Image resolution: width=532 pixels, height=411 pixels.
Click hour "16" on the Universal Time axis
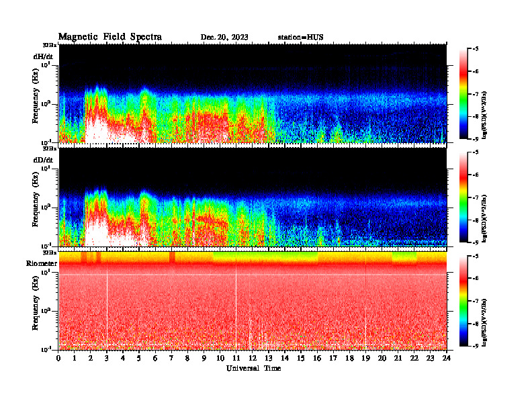(x=317, y=358)
